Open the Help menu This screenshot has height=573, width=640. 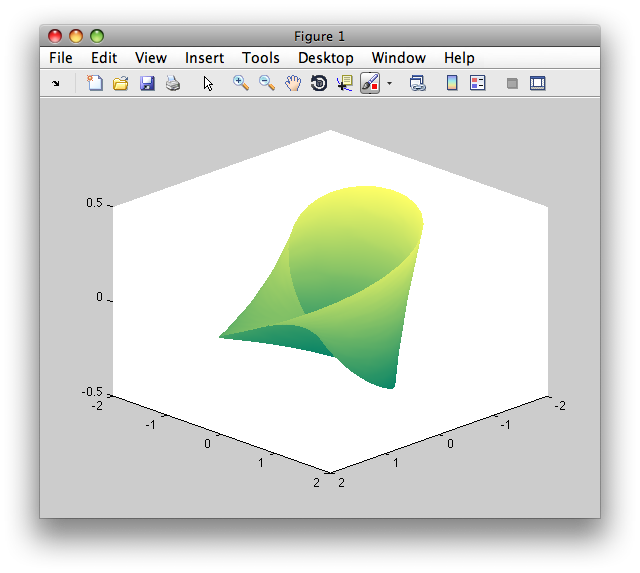459,58
